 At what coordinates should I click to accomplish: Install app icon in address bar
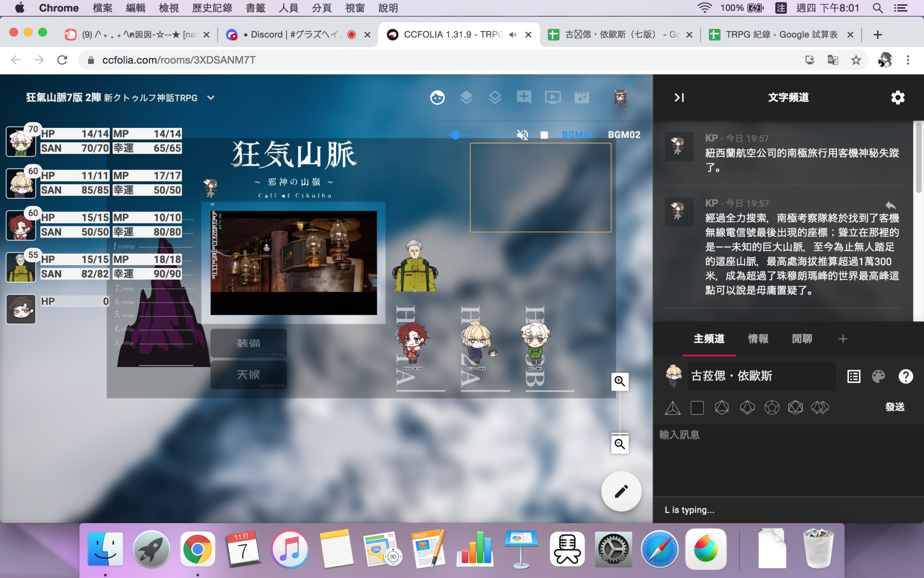[x=810, y=60]
